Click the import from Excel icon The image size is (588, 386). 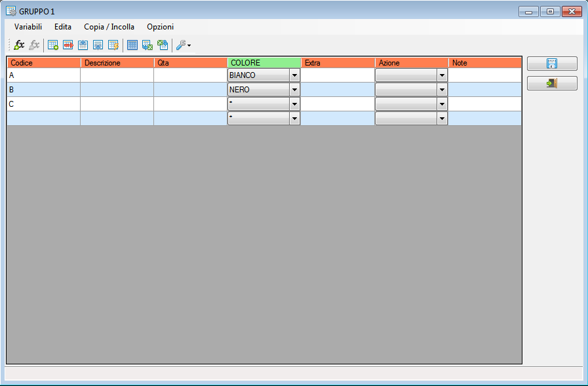(x=163, y=45)
